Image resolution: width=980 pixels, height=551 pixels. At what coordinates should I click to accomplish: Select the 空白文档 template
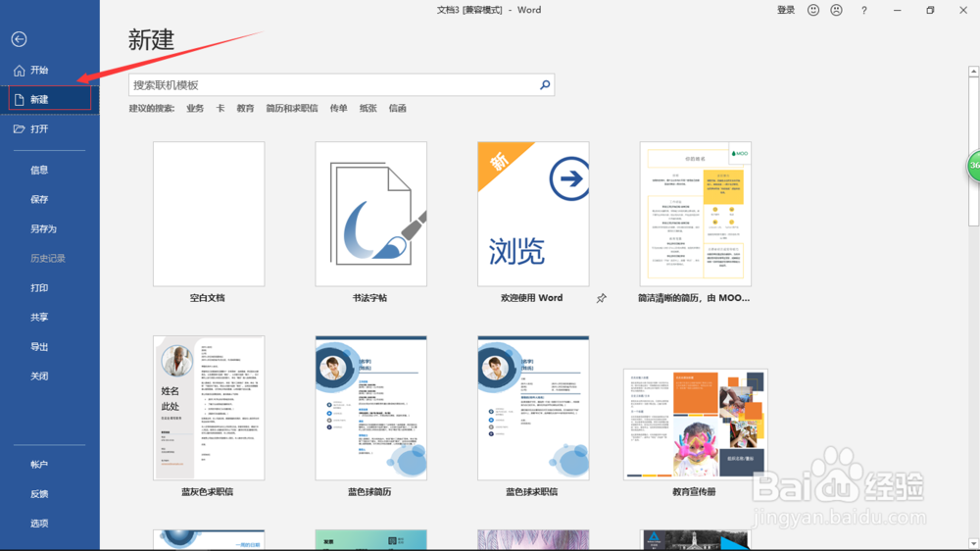coord(209,214)
